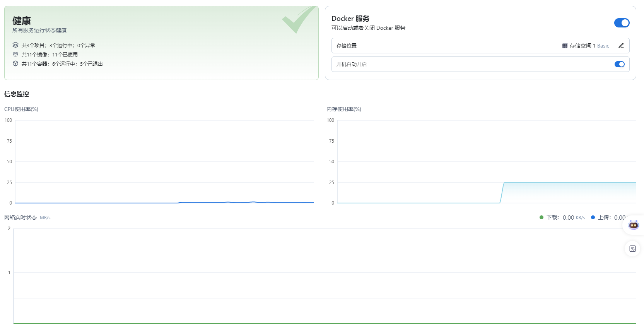Click the 健康 status heading

22,20
